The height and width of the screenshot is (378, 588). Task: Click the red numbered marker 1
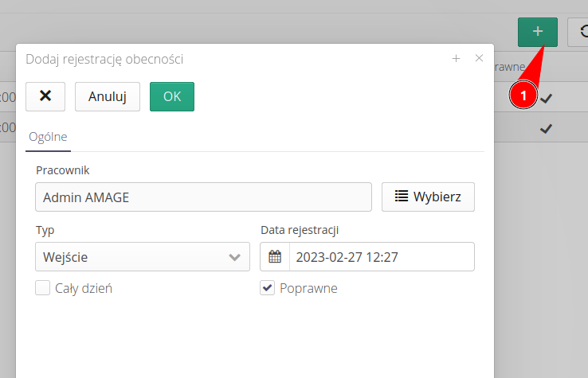(523, 95)
